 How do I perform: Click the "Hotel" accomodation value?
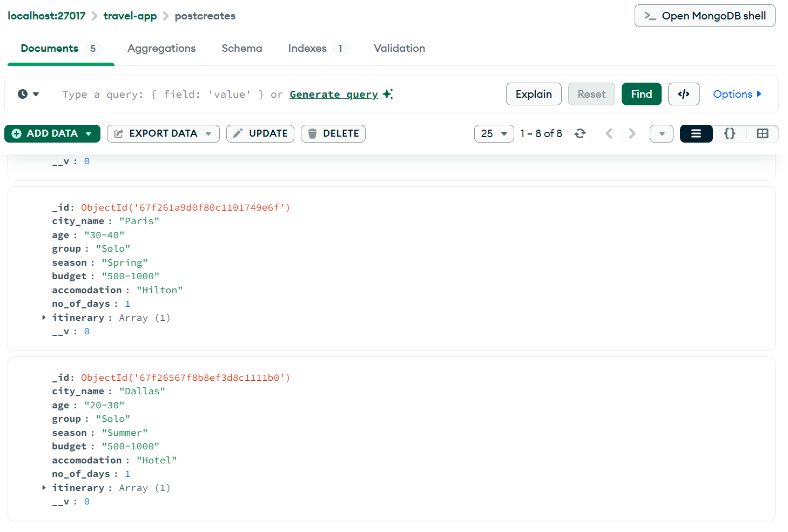coord(157,460)
